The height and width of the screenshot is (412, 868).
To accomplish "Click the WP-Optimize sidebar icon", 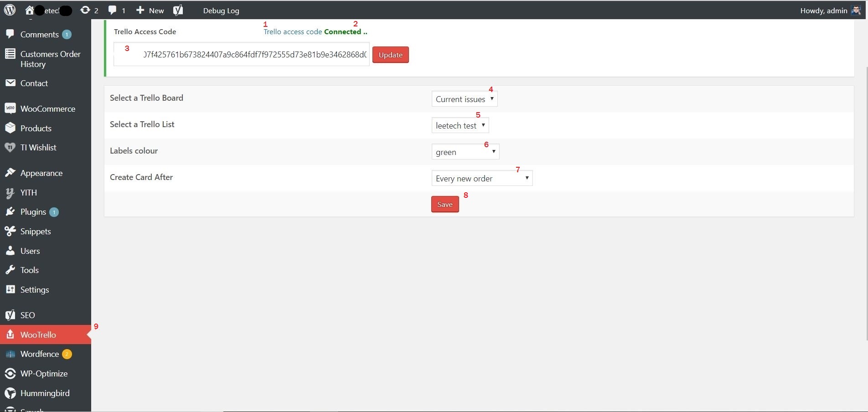I will (10, 373).
